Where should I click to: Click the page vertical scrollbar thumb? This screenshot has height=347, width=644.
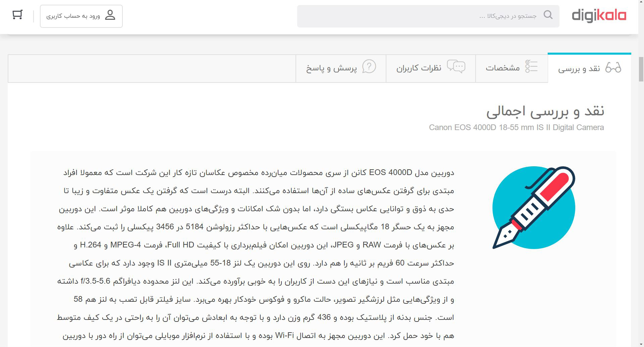click(641, 69)
